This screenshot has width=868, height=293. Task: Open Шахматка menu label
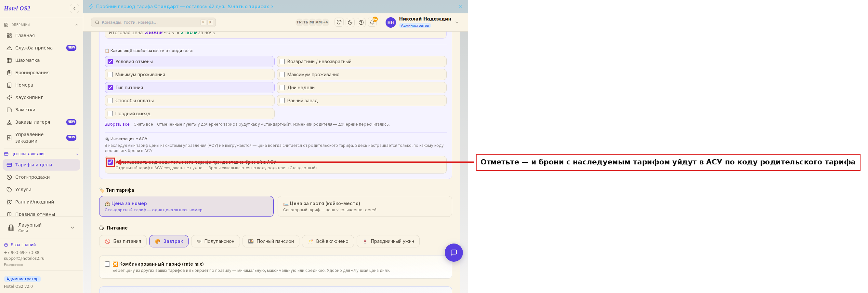pos(27,61)
